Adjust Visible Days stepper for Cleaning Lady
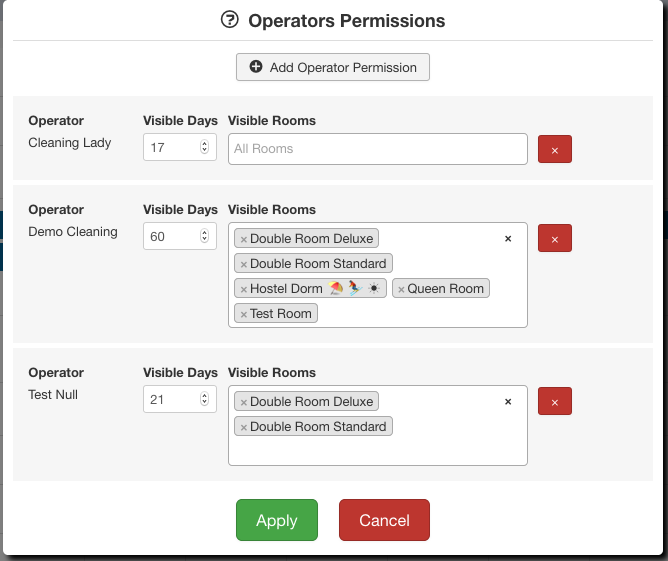 [205, 148]
